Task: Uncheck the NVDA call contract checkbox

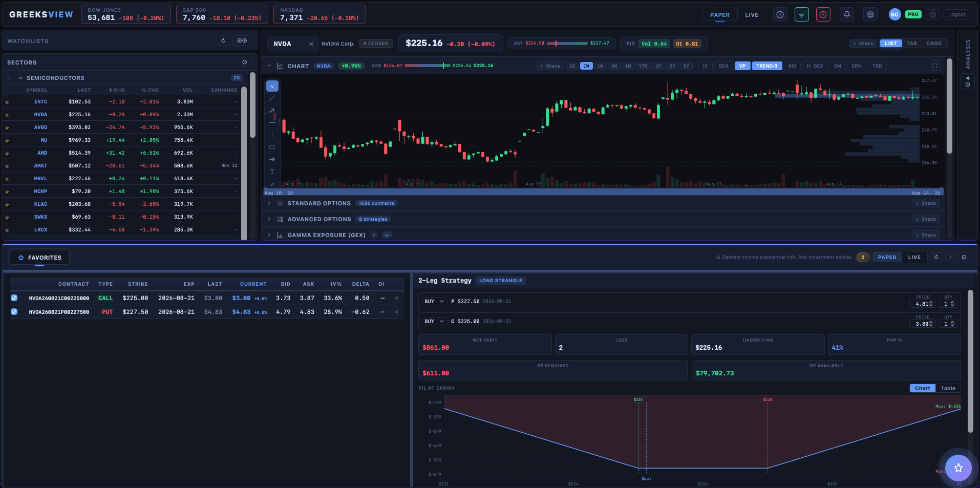Action: tap(14, 298)
